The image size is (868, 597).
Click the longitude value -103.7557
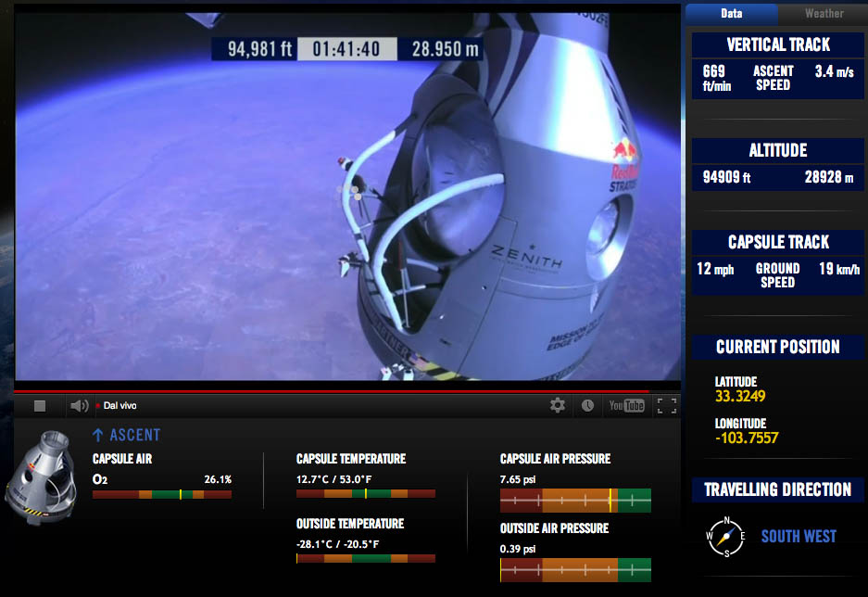coord(747,438)
